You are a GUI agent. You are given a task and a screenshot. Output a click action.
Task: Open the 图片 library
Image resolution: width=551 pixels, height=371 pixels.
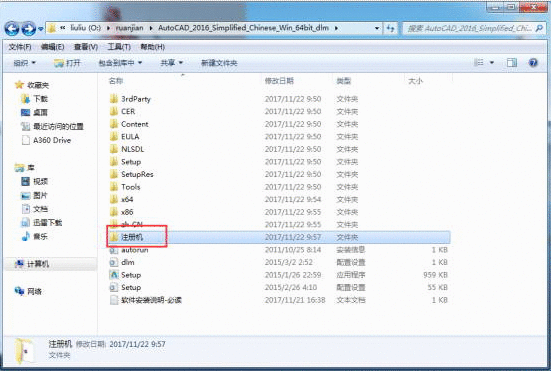pyautogui.click(x=40, y=195)
